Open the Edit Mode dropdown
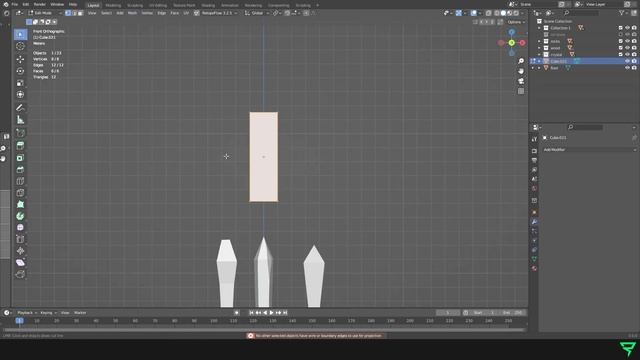The height and width of the screenshot is (360, 640). click(x=45, y=13)
